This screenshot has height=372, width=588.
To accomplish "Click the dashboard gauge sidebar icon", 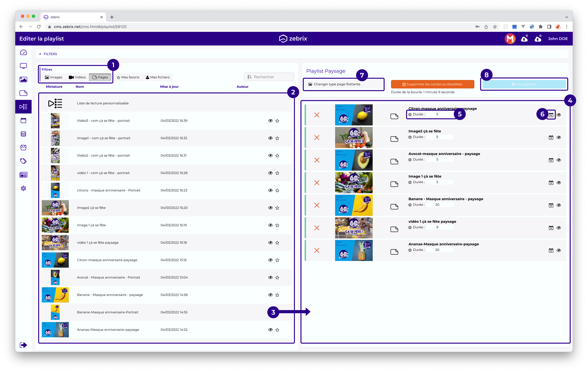I will tap(23, 53).
